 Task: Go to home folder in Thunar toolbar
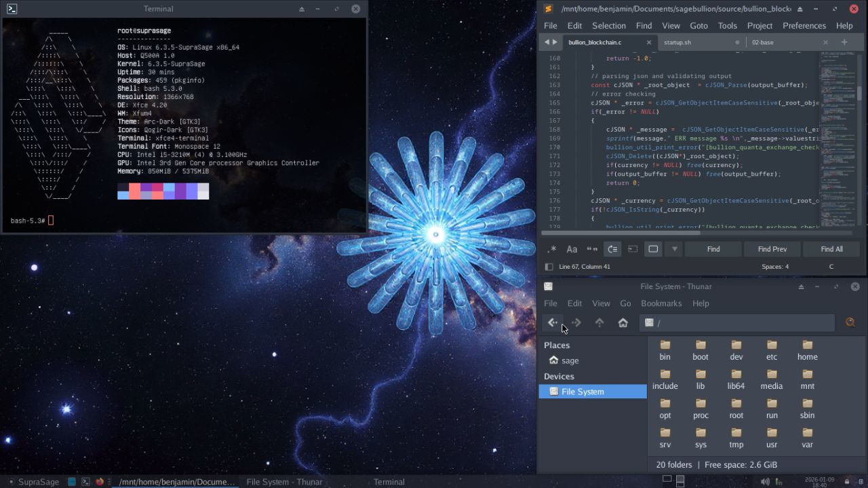point(623,323)
